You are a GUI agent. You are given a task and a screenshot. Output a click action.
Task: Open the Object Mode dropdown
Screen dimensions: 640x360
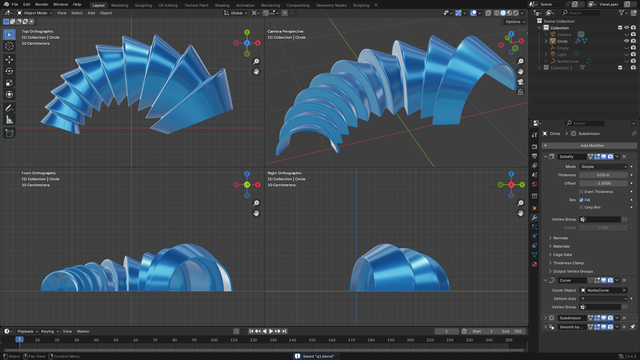tap(35, 13)
